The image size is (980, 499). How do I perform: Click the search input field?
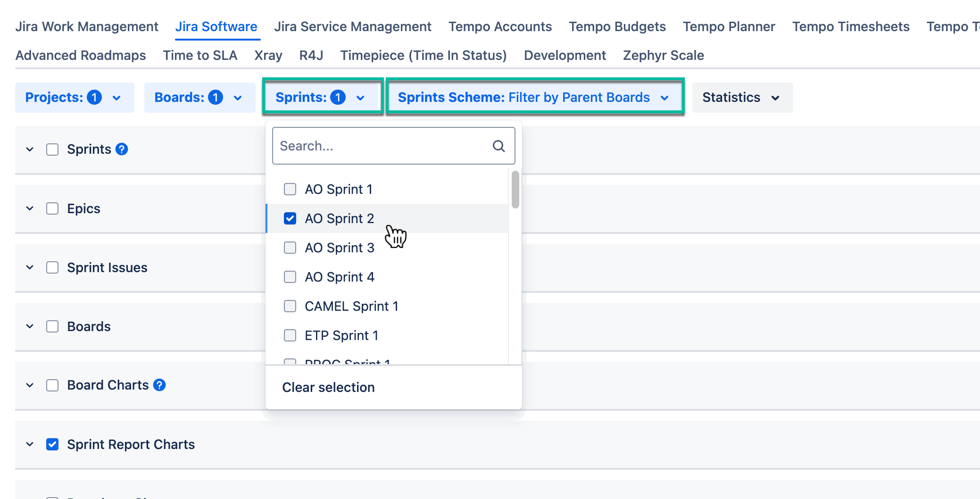click(377, 146)
